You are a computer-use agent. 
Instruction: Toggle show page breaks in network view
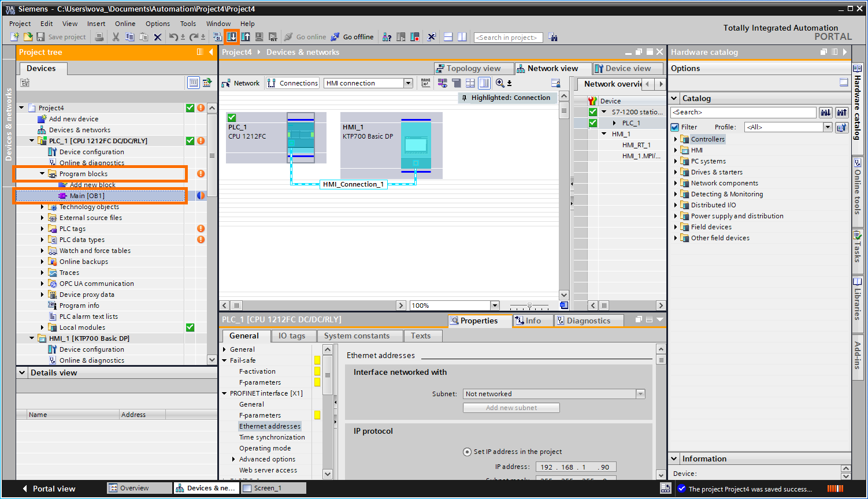[x=470, y=83]
